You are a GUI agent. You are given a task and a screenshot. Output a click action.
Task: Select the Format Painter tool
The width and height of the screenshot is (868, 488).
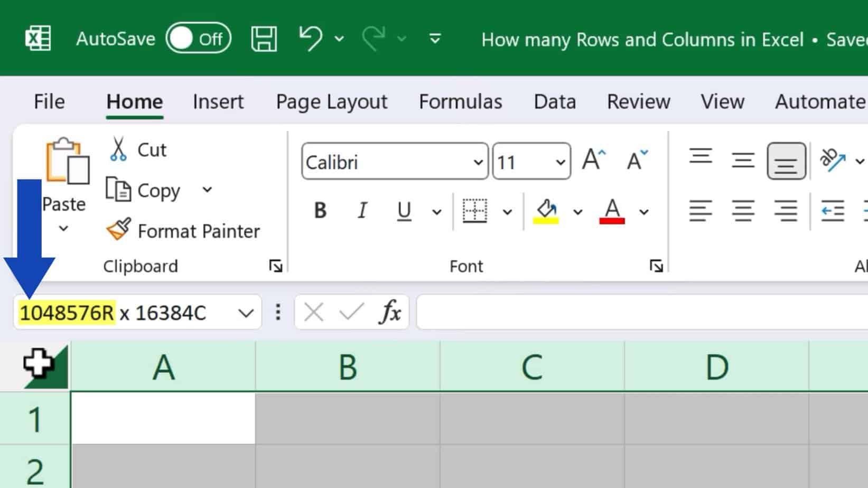185,231
